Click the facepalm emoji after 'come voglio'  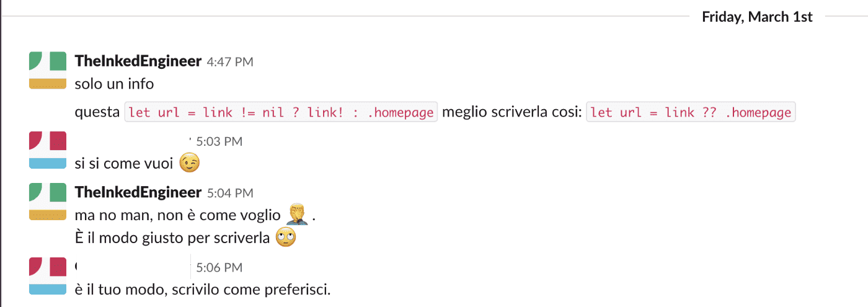298,215
